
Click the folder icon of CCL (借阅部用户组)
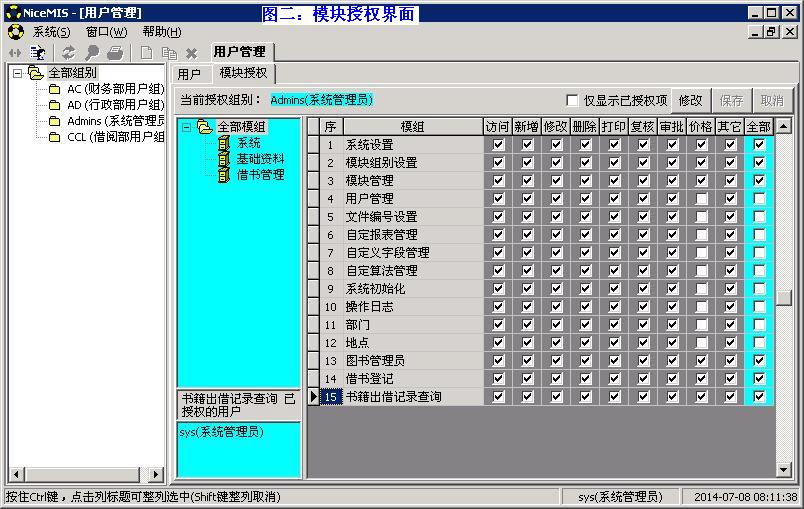point(54,137)
